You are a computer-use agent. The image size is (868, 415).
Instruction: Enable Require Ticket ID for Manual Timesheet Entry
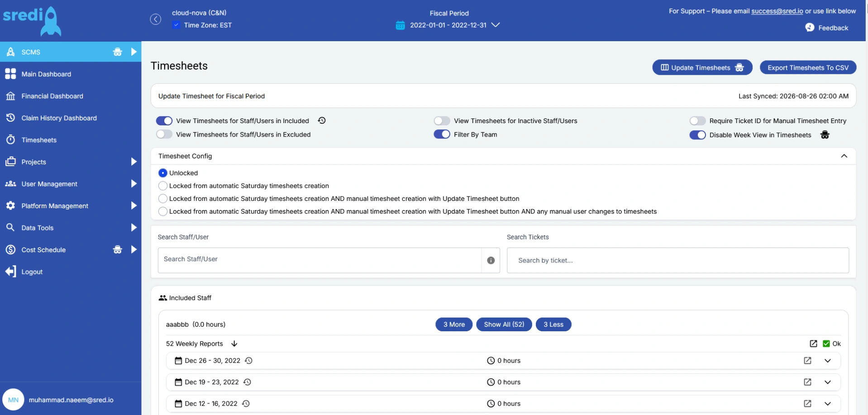tap(697, 121)
